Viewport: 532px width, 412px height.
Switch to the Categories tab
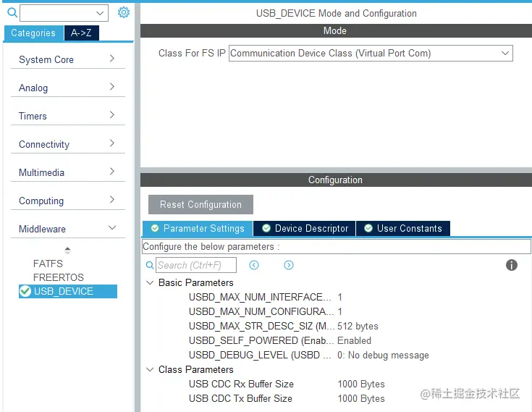coord(33,33)
